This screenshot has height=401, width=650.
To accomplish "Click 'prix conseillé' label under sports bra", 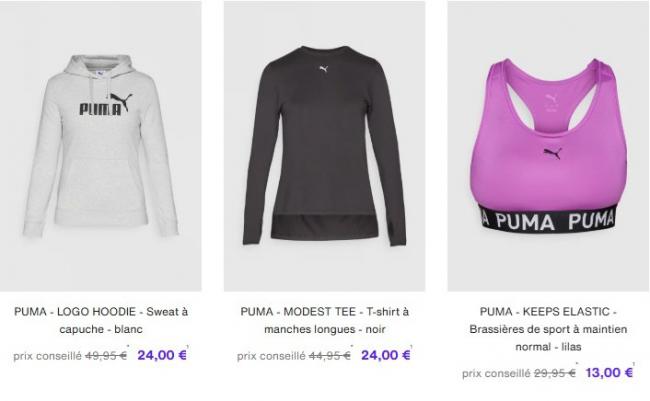I will click(x=496, y=374).
